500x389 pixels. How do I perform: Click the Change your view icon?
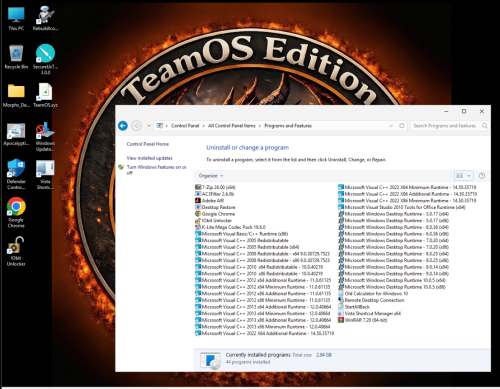tap(460, 176)
